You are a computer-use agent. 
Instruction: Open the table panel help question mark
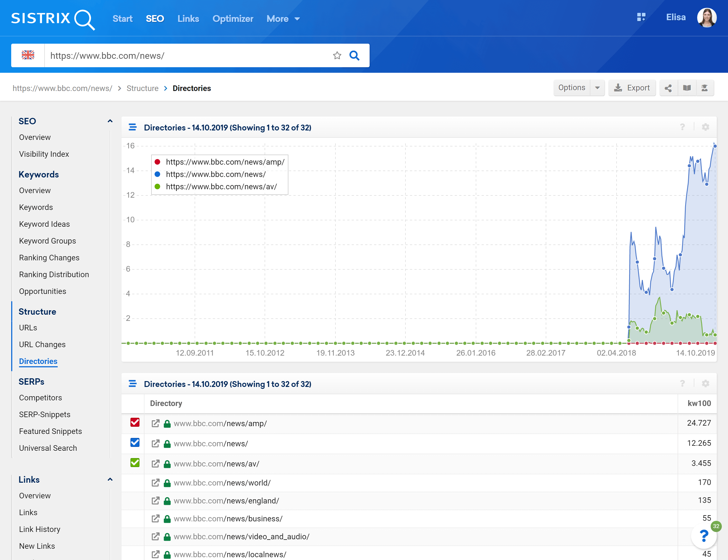[x=682, y=384]
